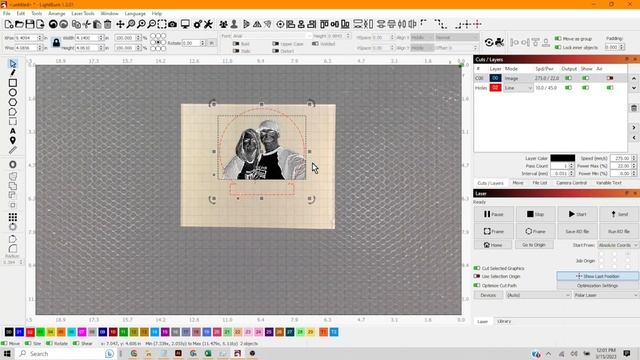The width and height of the screenshot is (640, 360).
Task: Select the Select arrow tool
Action: pos(13,64)
